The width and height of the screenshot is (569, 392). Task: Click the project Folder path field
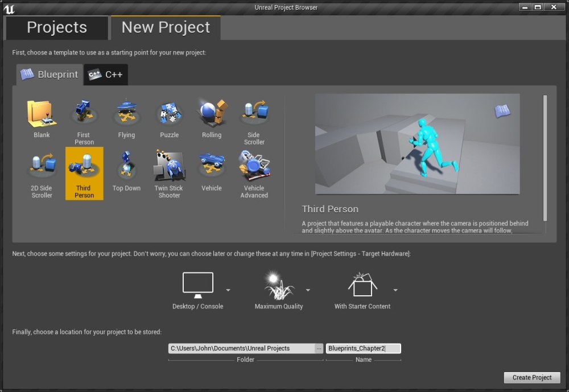(242, 348)
